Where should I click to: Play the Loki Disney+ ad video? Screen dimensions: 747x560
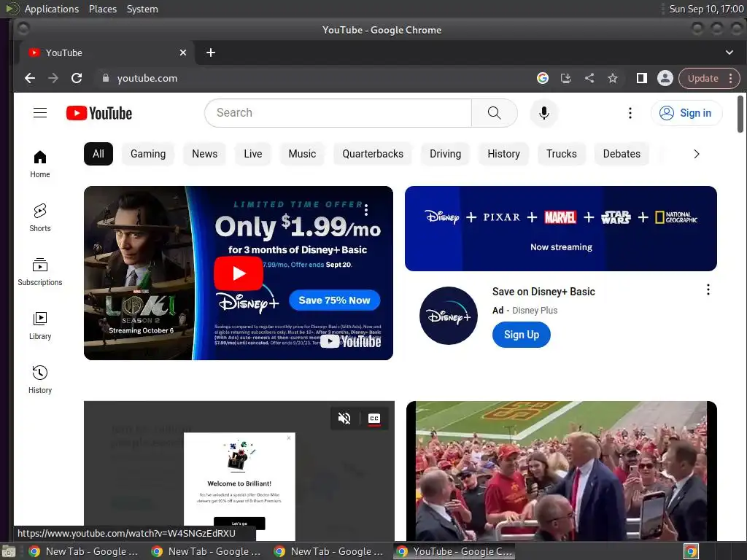coord(239,273)
